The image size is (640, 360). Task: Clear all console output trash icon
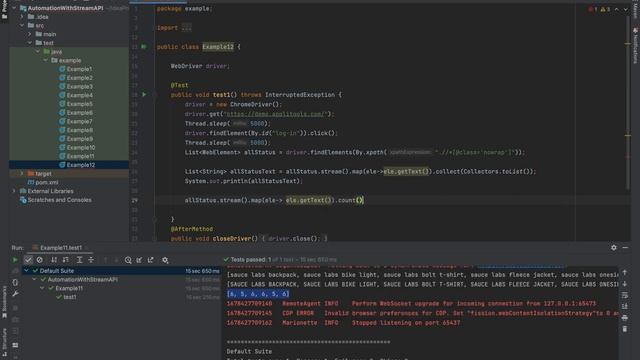click(x=625, y=329)
